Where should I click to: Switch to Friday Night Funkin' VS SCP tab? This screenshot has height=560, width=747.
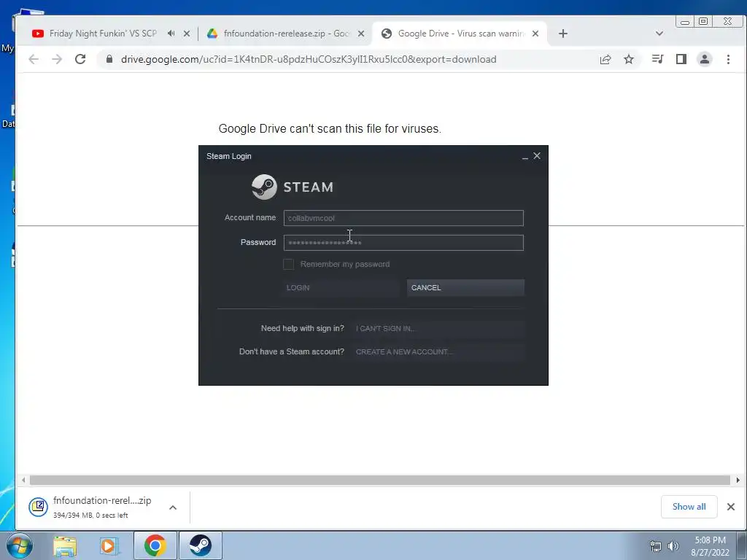pos(102,34)
